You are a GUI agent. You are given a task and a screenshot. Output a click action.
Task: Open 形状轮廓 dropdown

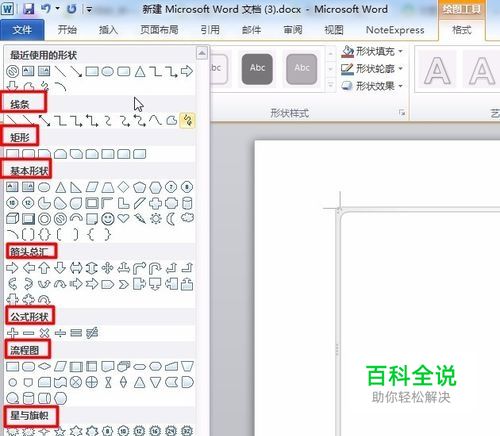tap(372, 69)
